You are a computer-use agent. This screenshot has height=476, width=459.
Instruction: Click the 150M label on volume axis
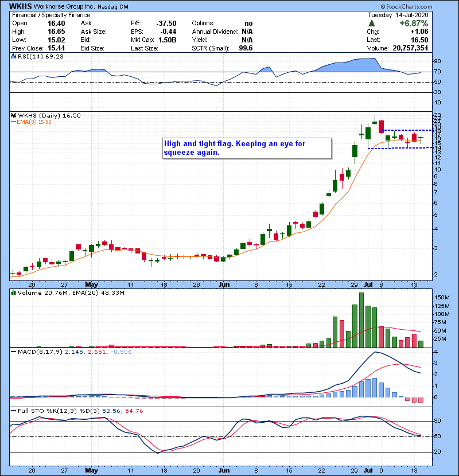coord(442,298)
